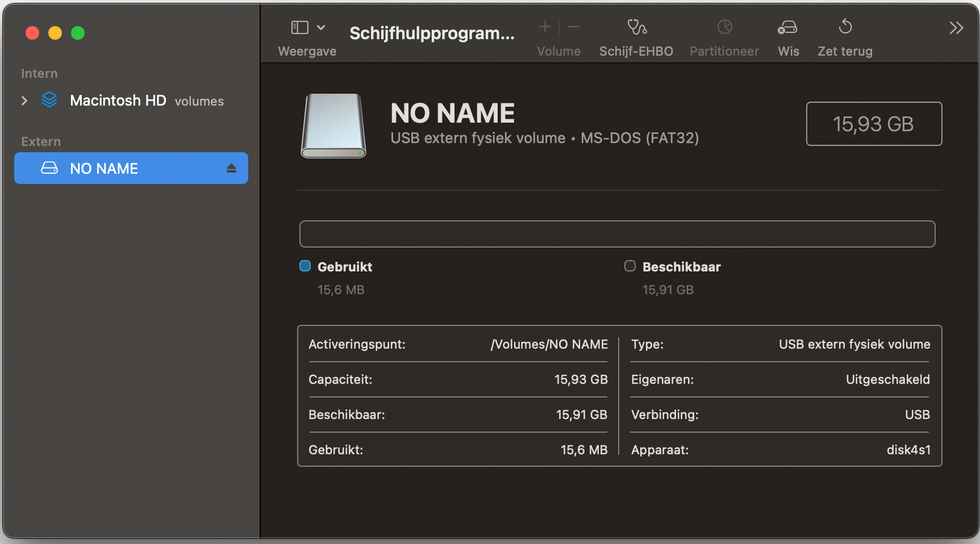Expand the Macintosh HD disclosure triangle
Screen dimensions: 980x544
[24, 101]
